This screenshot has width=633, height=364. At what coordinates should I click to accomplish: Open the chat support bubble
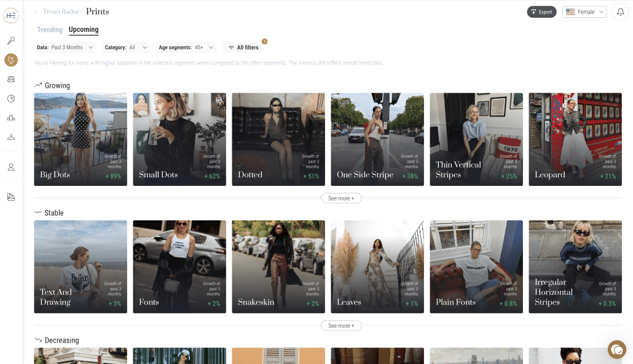click(x=616, y=349)
